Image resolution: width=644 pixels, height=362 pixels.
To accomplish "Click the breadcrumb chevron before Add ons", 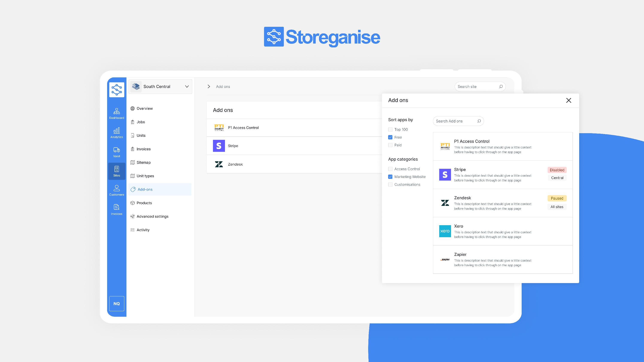I will point(209,86).
